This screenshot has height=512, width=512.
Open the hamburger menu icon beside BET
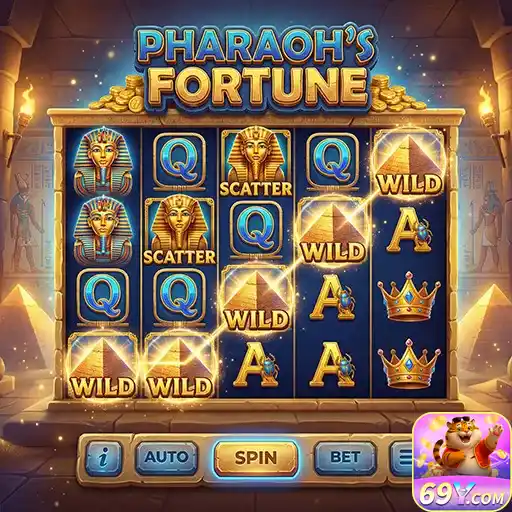coord(402,458)
